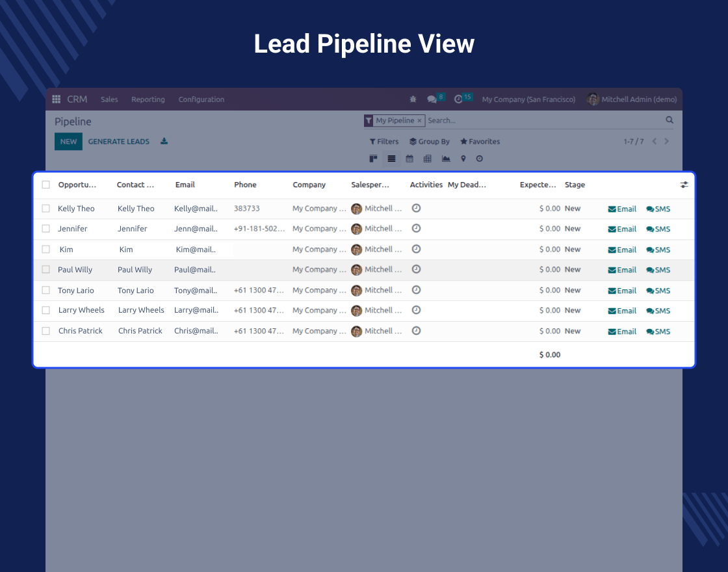Screen dimensions: 728x572
Task: Switch to Calendar view icon
Action: (409, 159)
